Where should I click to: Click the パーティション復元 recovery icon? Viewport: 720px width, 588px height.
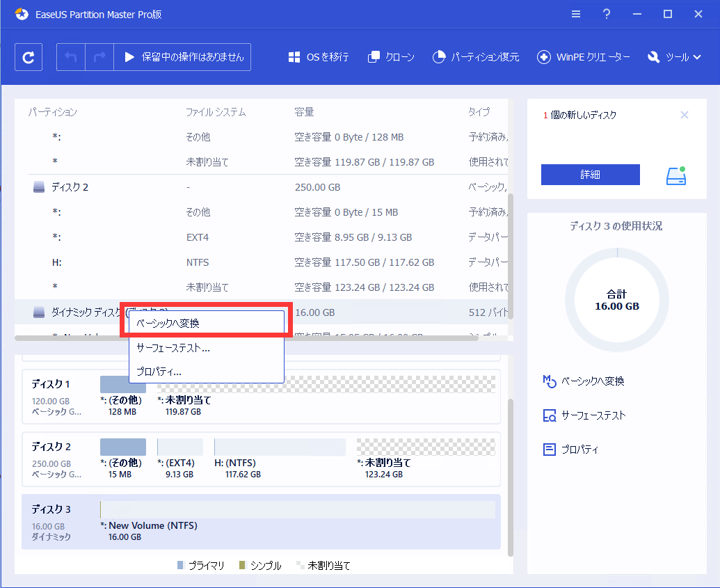pos(439,57)
